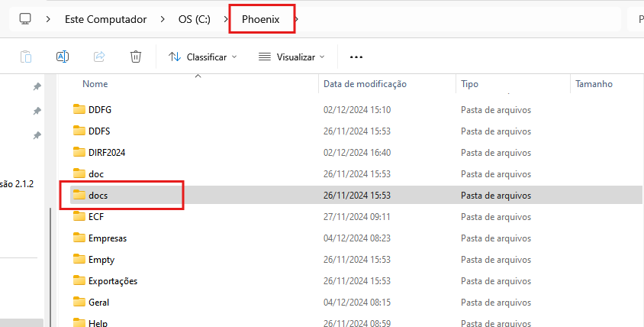Viewport: 644px width, 327px height.
Task: Select the Geral folder name
Action: tap(99, 303)
